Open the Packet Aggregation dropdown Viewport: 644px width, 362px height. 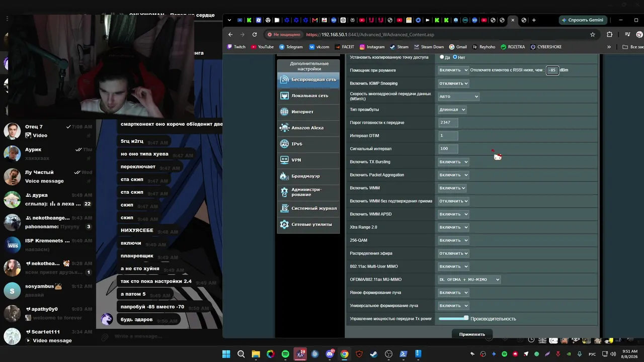(453, 175)
